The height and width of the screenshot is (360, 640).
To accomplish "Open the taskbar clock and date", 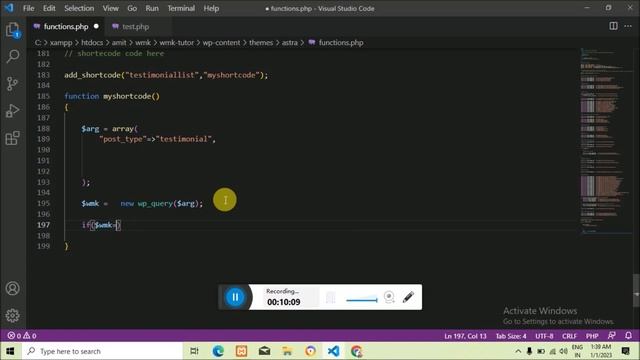I will (601, 351).
